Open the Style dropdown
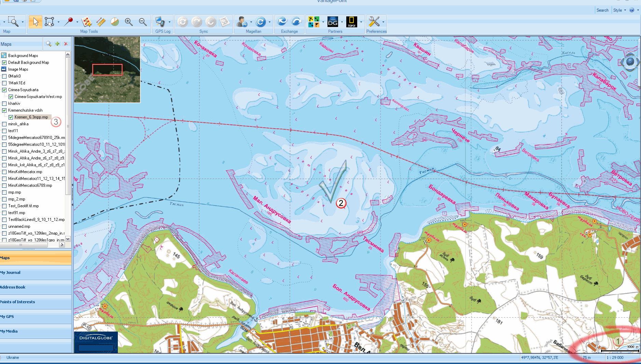 pos(619,10)
